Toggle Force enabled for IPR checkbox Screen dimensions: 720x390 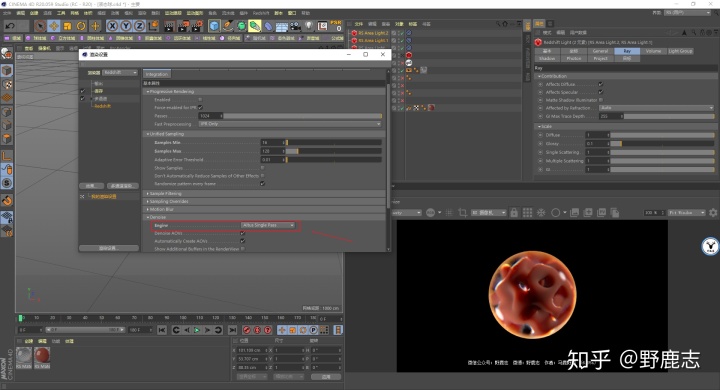(x=200, y=107)
